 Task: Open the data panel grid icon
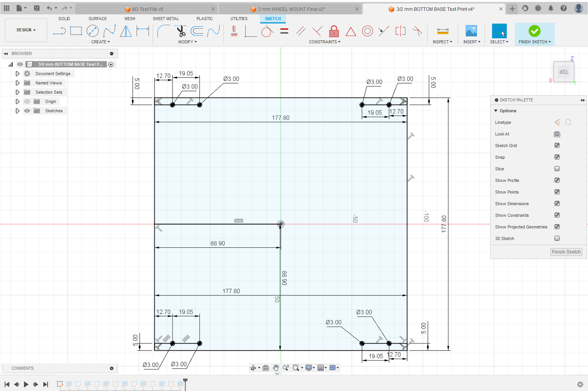click(x=7, y=8)
